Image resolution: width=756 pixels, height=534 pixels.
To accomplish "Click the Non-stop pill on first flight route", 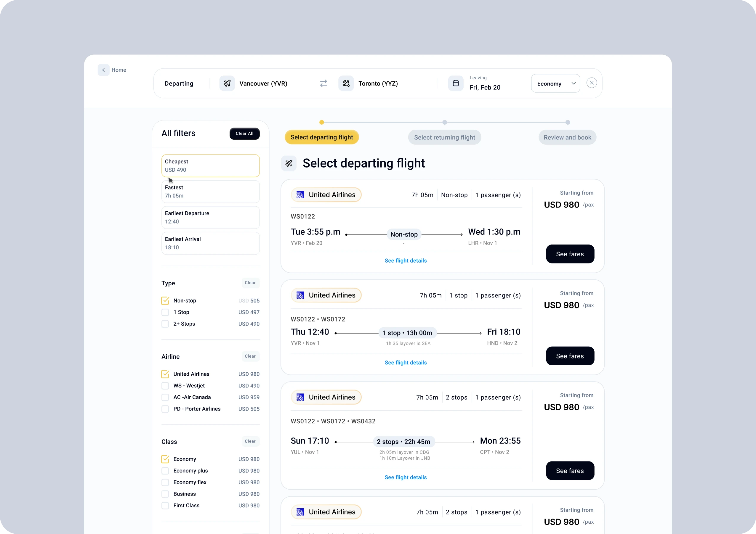I will tap(404, 235).
